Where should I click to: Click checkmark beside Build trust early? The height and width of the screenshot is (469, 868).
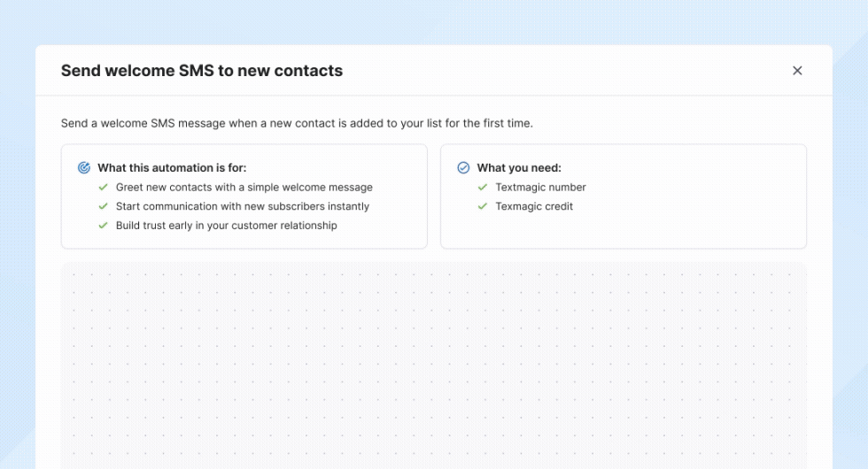[x=104, y=226]
